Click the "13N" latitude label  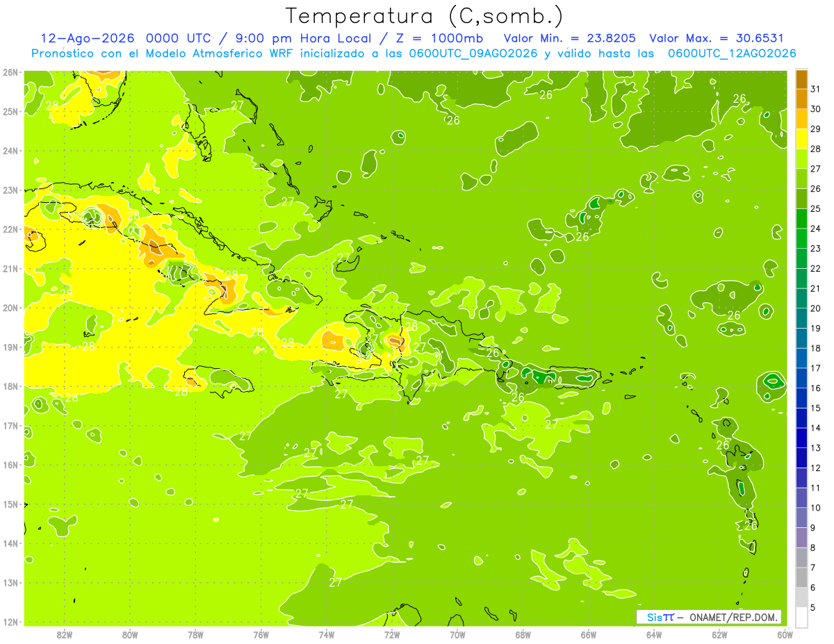(x=10, y=582)
